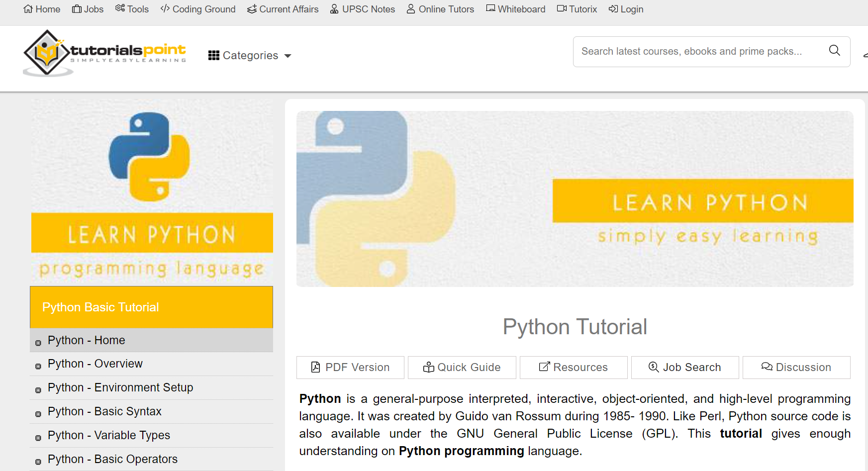The width and height of the screenshot is (868, 471).
Task: Click the Quick Guide icon
Action: pos(428,367)
